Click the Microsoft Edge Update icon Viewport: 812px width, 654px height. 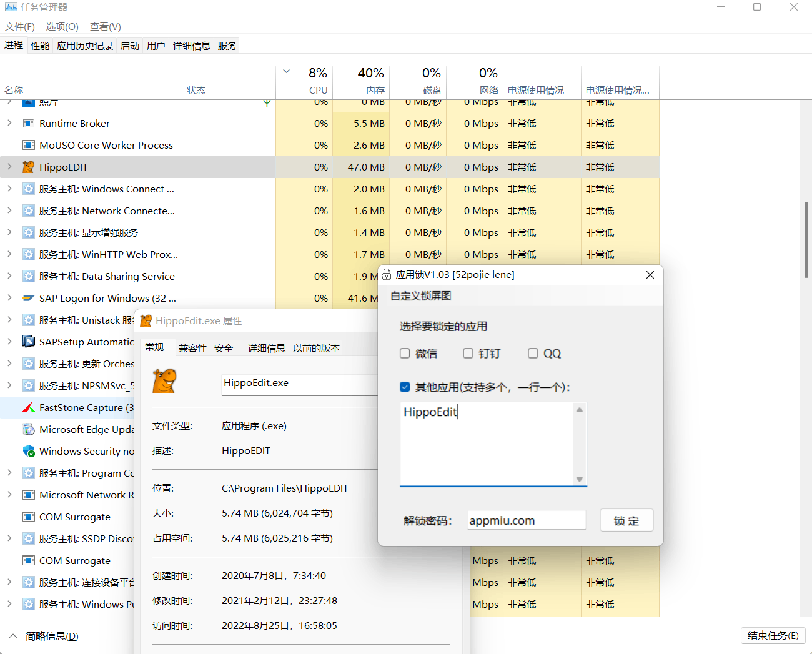pos(28,429)
